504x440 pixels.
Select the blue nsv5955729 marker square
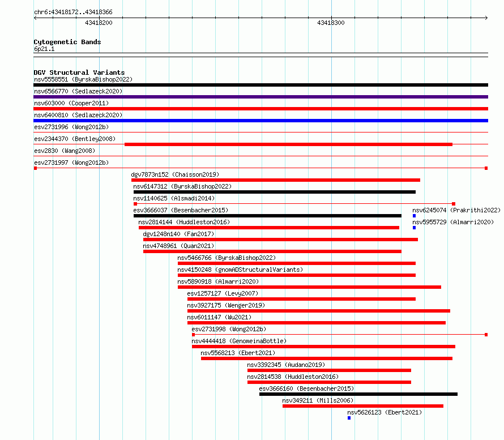click(x=415, y=228)
